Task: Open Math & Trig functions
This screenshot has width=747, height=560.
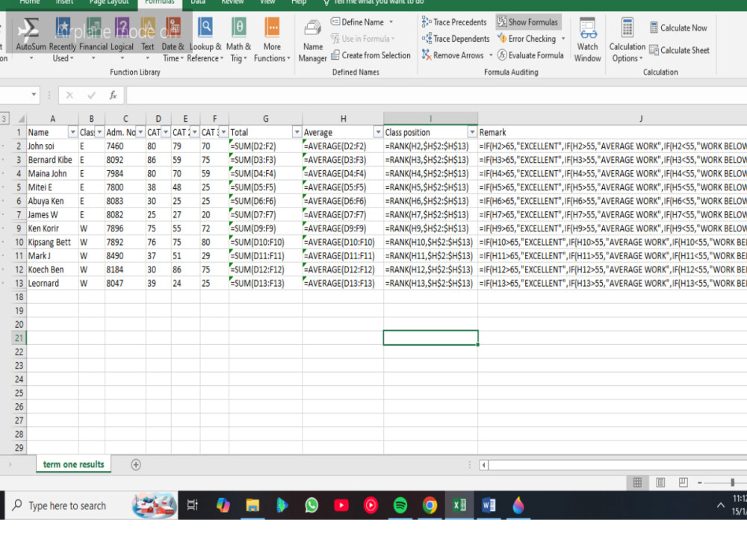Action: 239,39
